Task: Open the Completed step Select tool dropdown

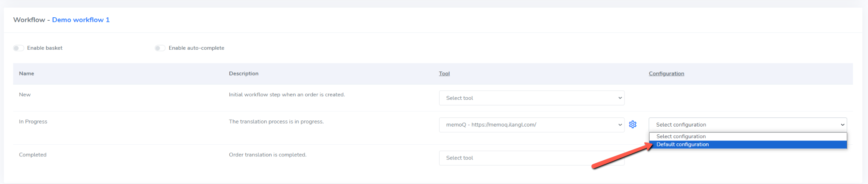Action: [532, 158]
